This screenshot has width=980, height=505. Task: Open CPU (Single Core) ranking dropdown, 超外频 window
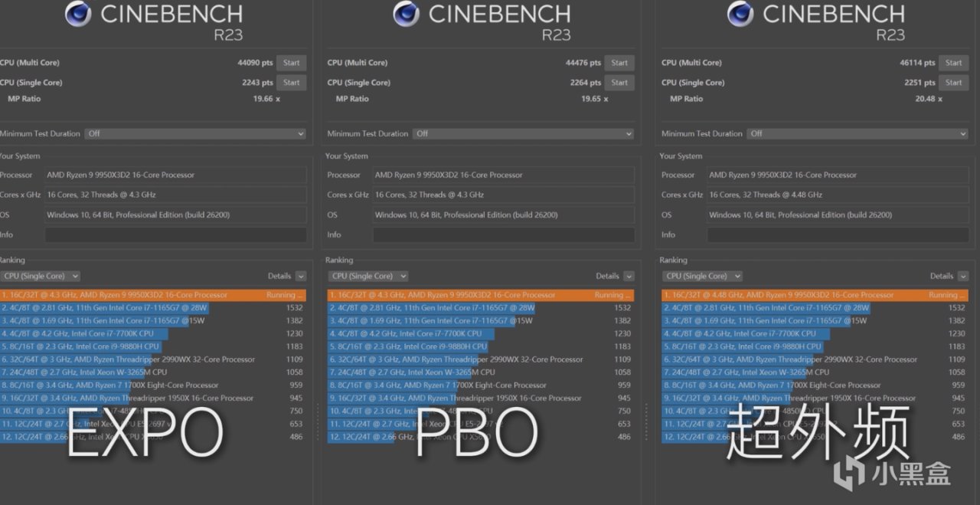tap(703, 276)
